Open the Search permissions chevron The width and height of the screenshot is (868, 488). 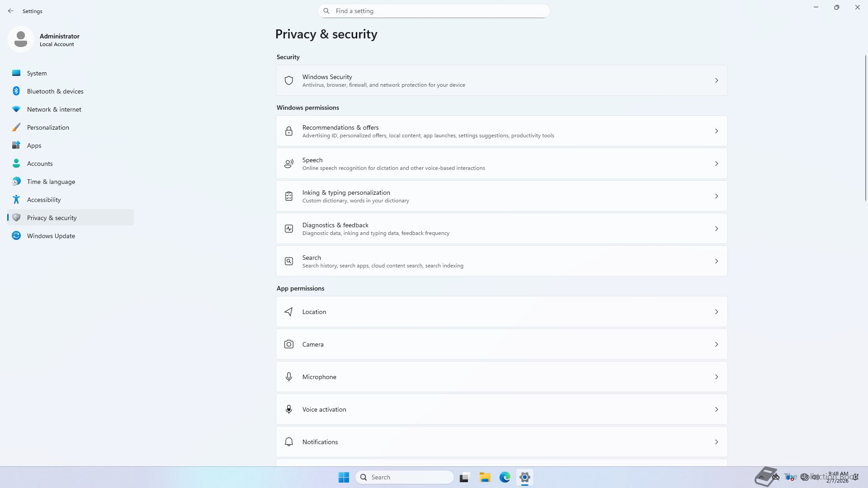point(717,261)
